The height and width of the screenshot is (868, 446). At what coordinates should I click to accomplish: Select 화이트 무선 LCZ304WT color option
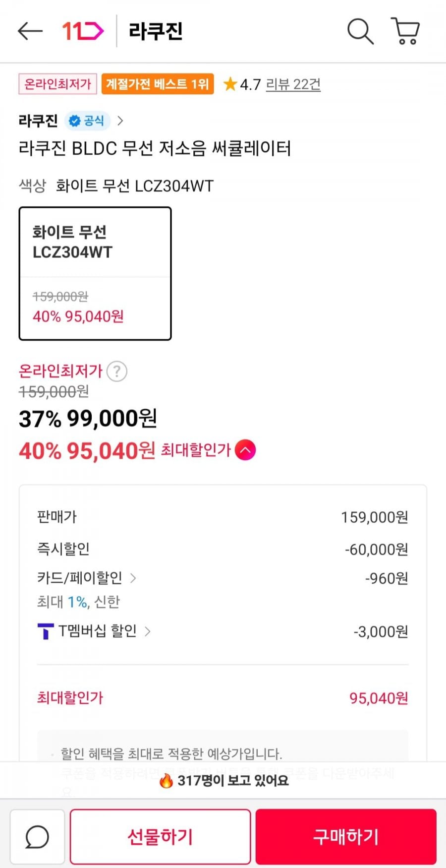click(95, 273)
